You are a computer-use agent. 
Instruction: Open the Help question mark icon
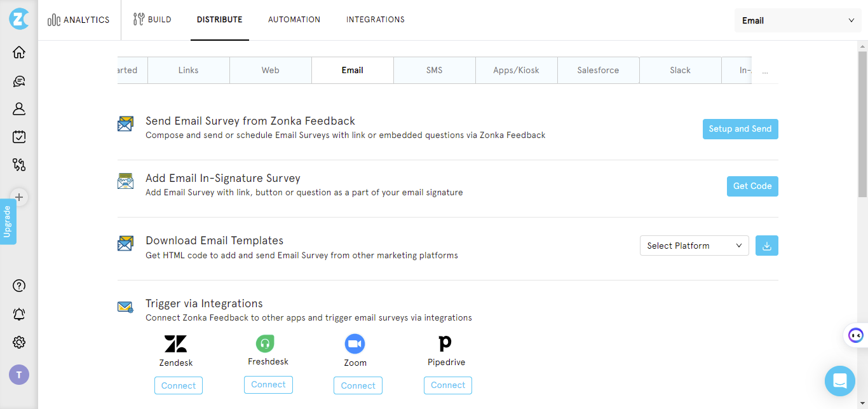tap(18, 286)
